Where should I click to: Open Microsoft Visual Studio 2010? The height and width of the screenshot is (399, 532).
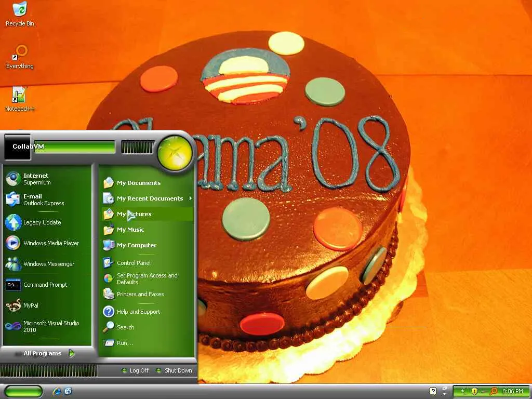[47, 326]
